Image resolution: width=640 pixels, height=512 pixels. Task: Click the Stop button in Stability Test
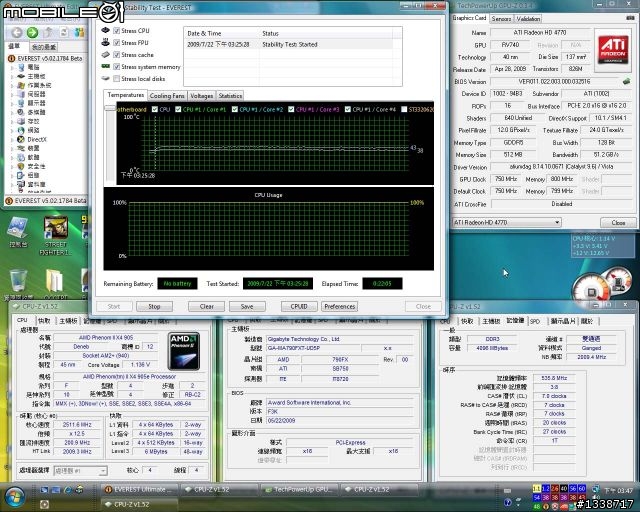(154, 306)
